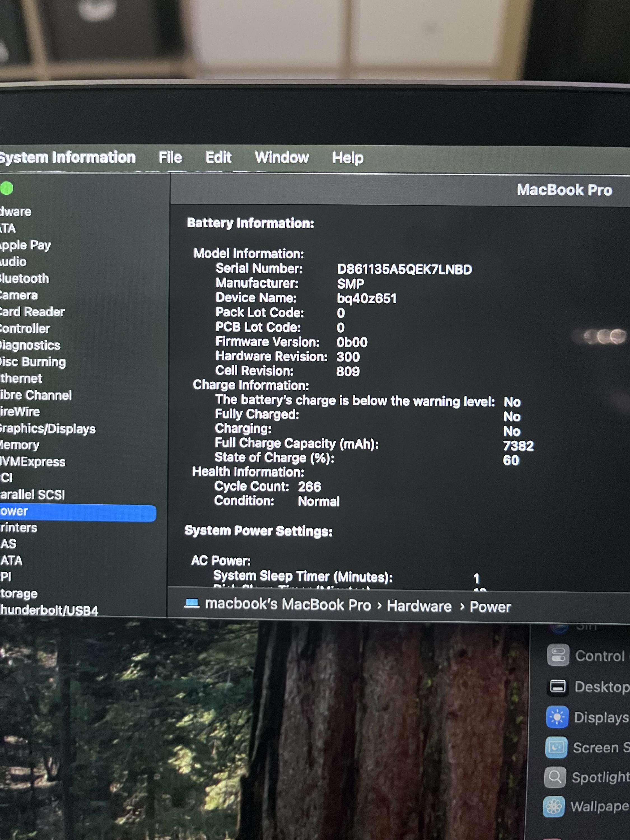Select NVMExpress in the sidebar
This screenshot has height=840, width=630.
coord(33,462)
